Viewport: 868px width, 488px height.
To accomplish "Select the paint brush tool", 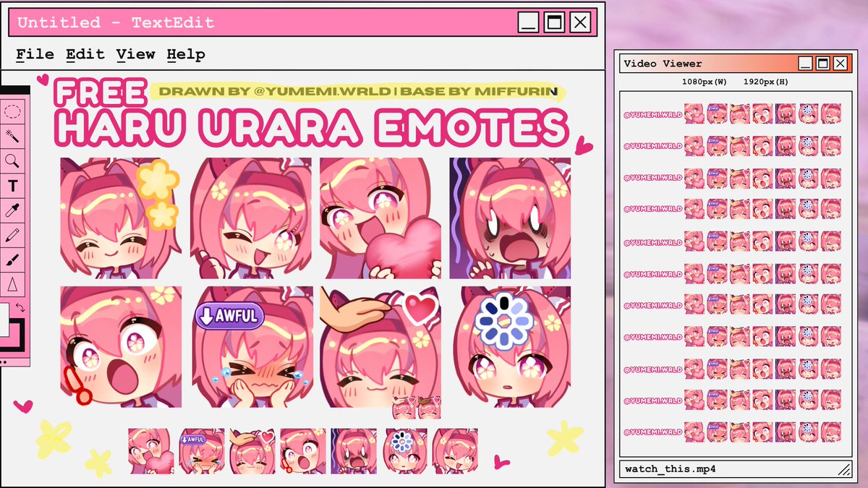I will click(12, 260).
